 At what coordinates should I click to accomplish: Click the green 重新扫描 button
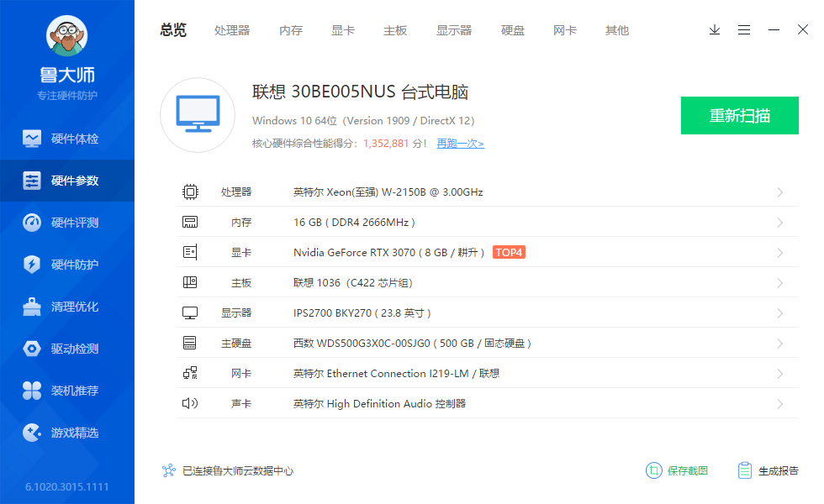(x=740, y=116)
